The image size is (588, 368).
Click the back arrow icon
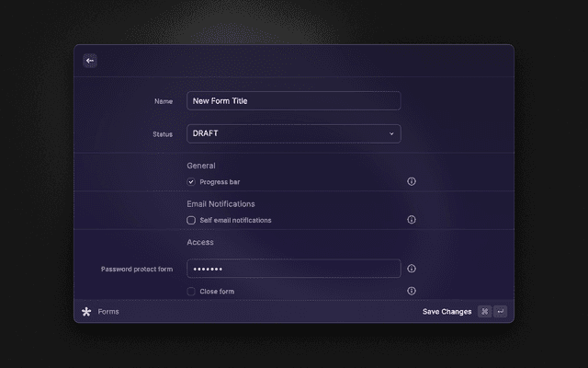click(x=90, y=61)
